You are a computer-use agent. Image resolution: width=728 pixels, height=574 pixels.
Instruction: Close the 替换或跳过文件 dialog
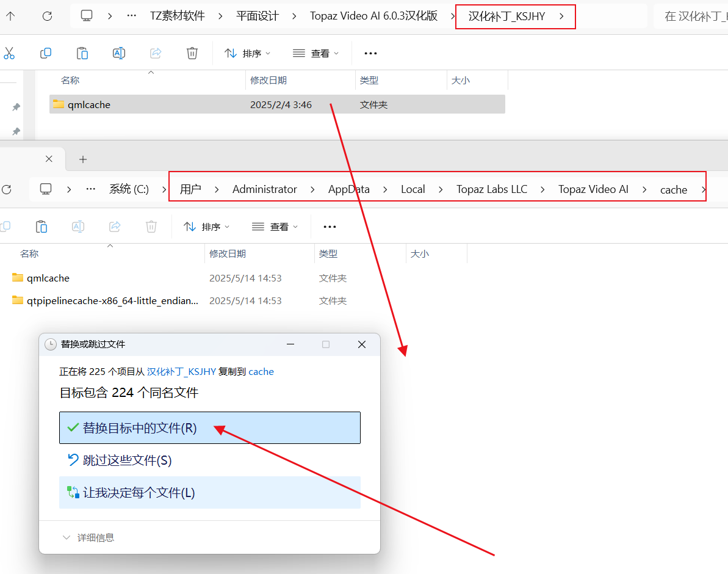click(x=362, y=344)
